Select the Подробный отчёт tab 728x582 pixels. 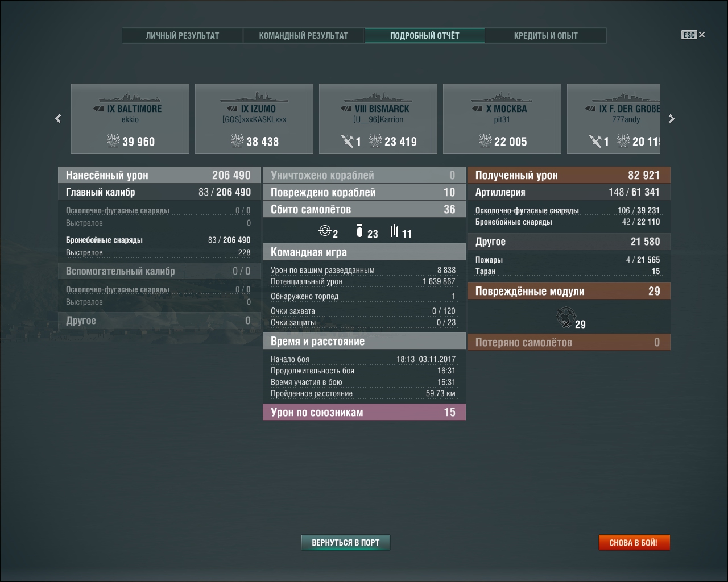click(x=425, y=35)
